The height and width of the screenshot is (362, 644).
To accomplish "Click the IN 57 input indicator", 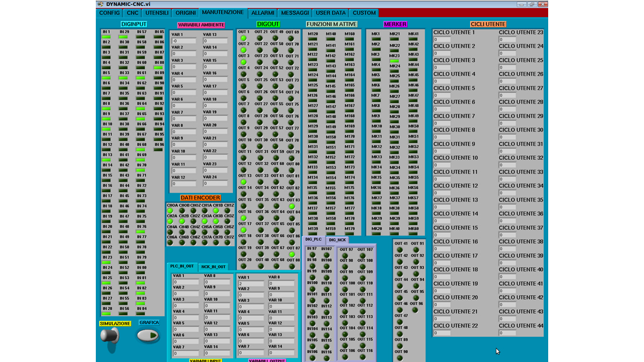I will point(140,37).
